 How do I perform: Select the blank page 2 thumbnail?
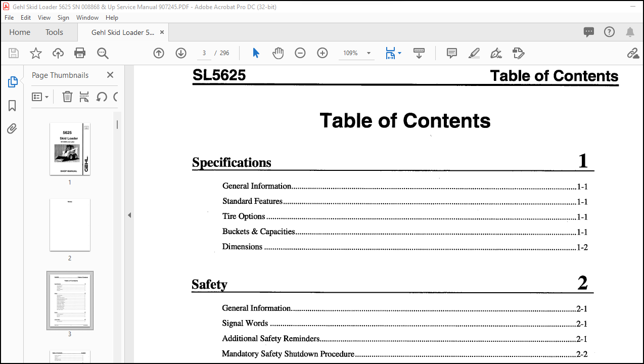(x=70, y=225)
